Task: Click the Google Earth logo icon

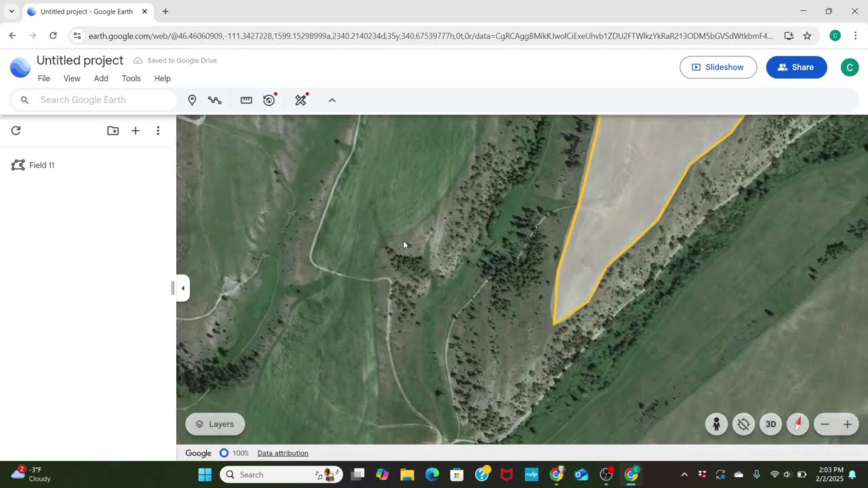Action: pyautogui.click(x=20, y=67)
